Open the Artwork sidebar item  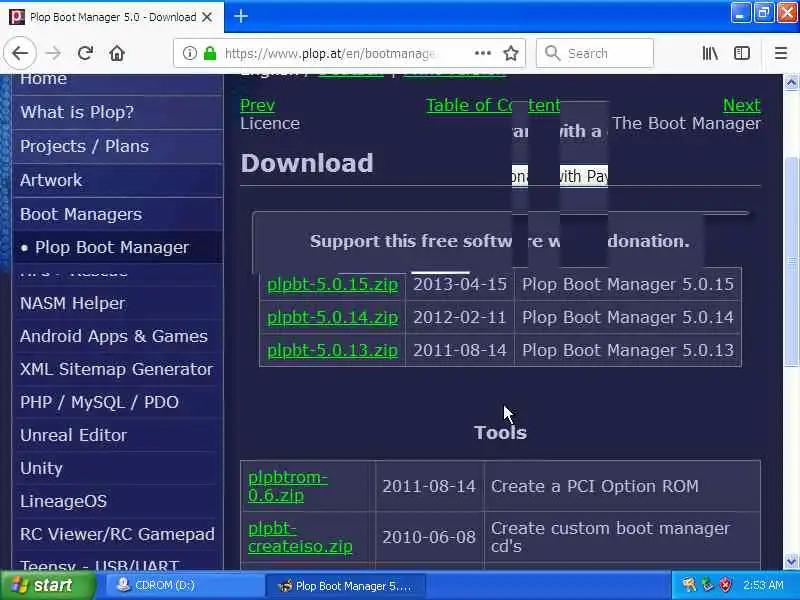point(117,180)
